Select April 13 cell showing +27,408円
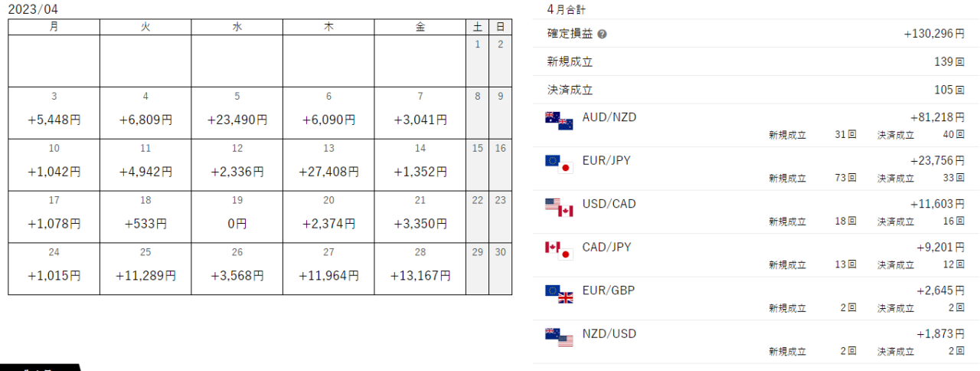 [328, 165]
